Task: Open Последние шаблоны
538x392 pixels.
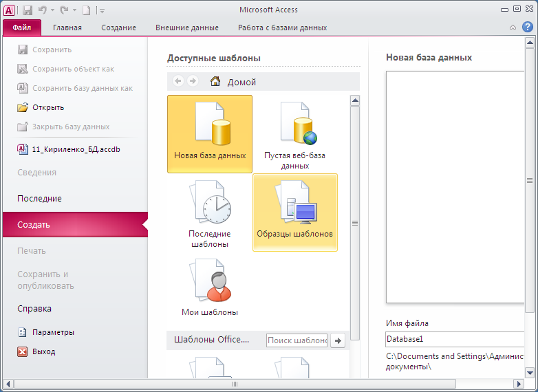Action: (210, 213)
